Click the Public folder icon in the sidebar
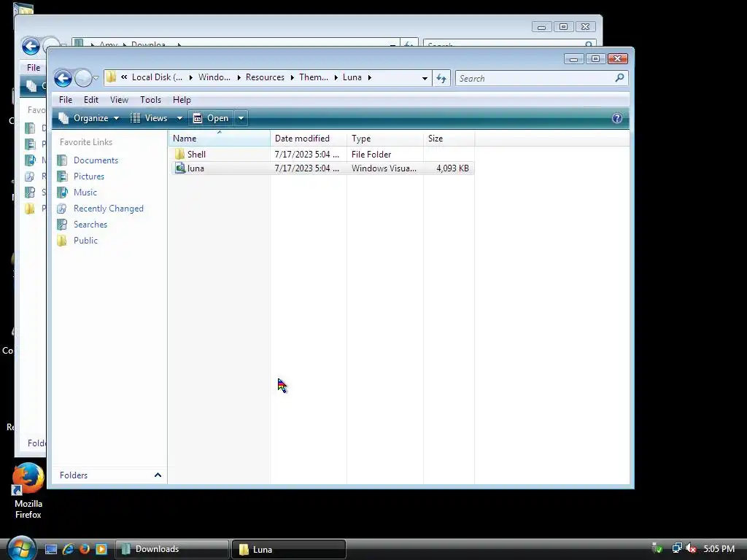747x560 pixels. [x=62, y=241]
